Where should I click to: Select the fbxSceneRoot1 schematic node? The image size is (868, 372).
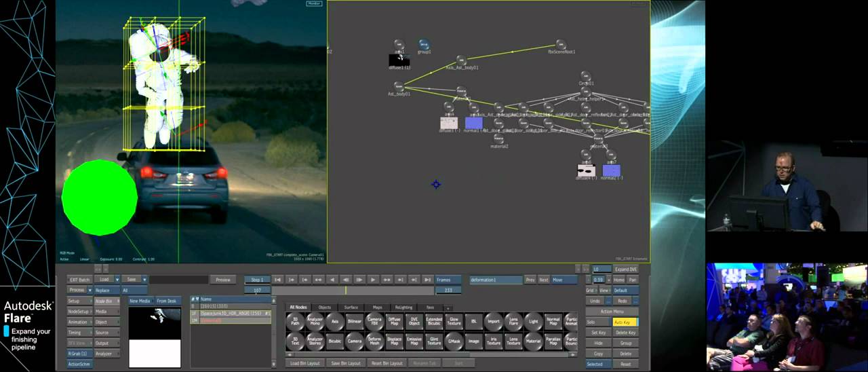coord(561,46)
